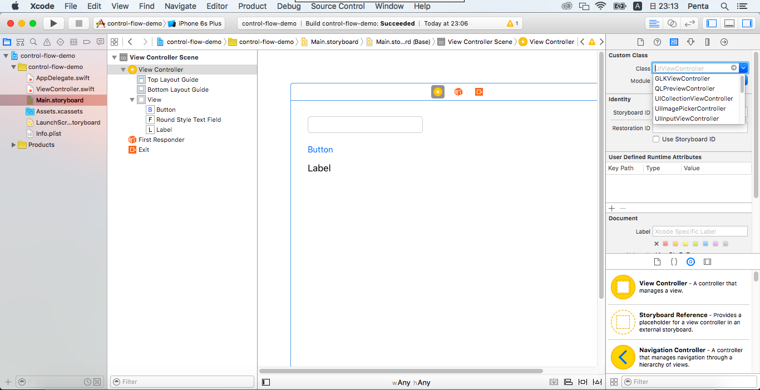760x390 pixels.
Task: Select the blue Button on the canvas
Action: coord(320,150)
